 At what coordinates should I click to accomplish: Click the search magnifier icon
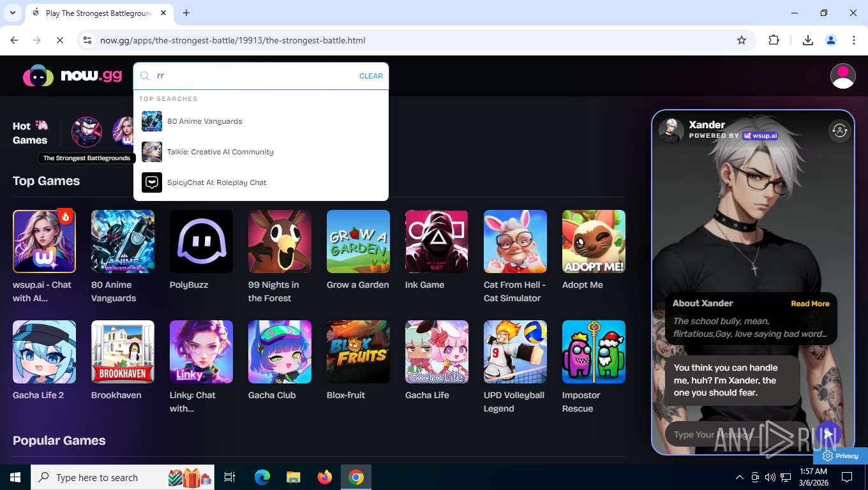[x=145, y=76]
